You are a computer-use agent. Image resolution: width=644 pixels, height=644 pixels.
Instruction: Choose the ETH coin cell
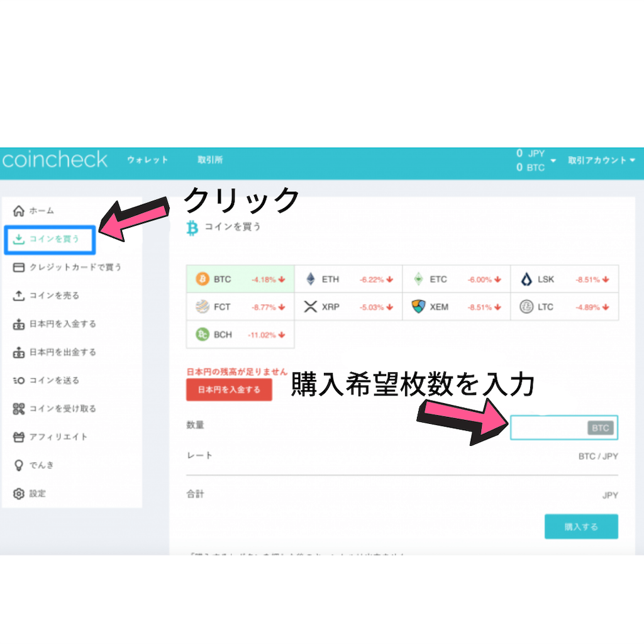click(348, 279)
